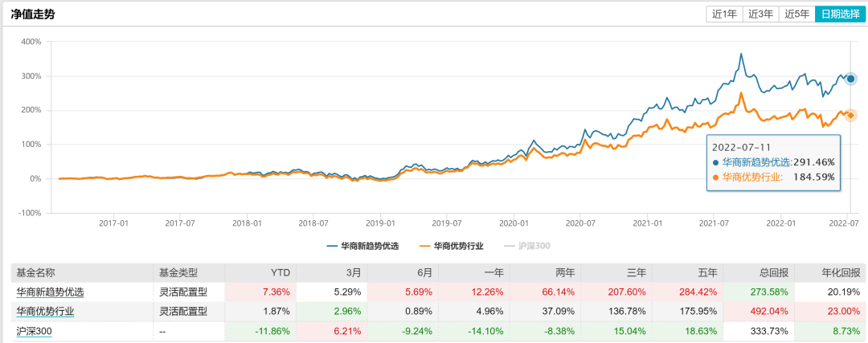Click the -14.10% one-year cell
Image resolution: width=868 pixels, height=343 pixels.
474,331
